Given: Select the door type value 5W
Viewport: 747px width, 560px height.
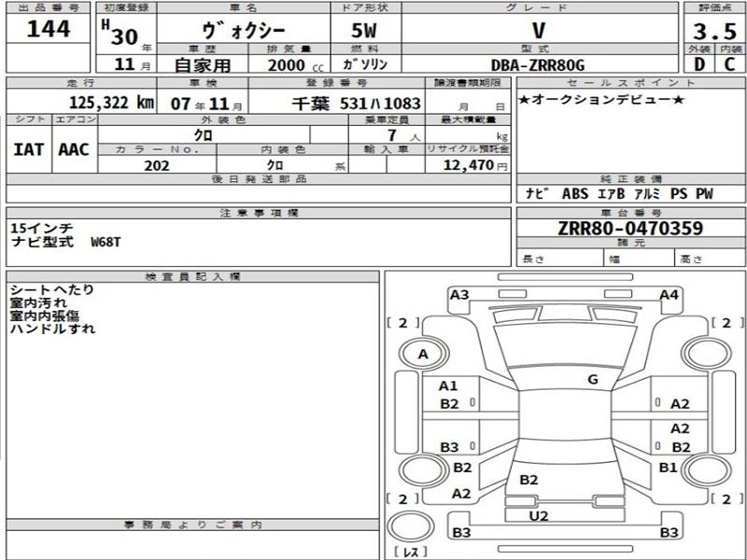Looking at the screenshot, I should (x=363, y=31).
